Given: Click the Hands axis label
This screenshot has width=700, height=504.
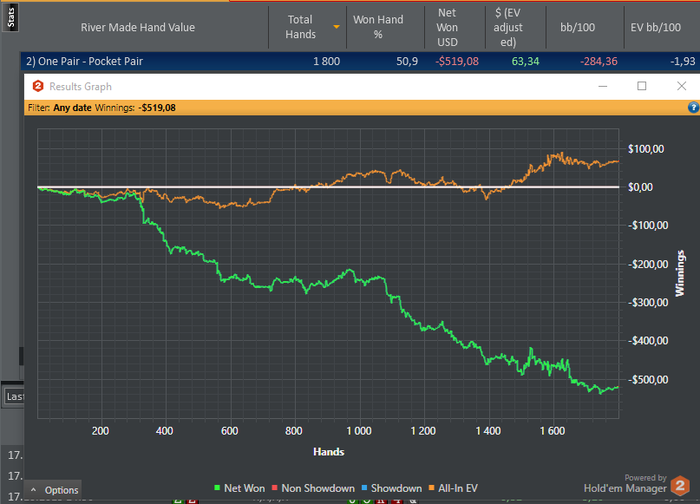Looking at the screenshot, I should [x=329, y=452].
